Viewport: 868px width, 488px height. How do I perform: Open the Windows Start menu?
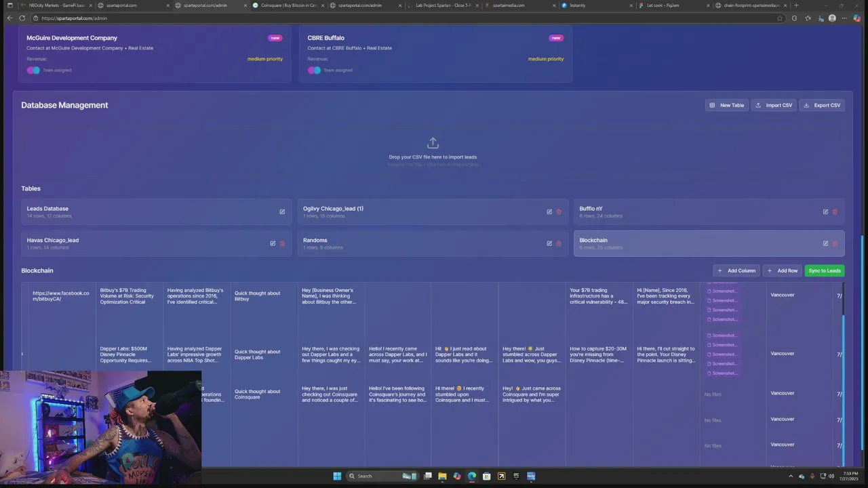(337, 476)
